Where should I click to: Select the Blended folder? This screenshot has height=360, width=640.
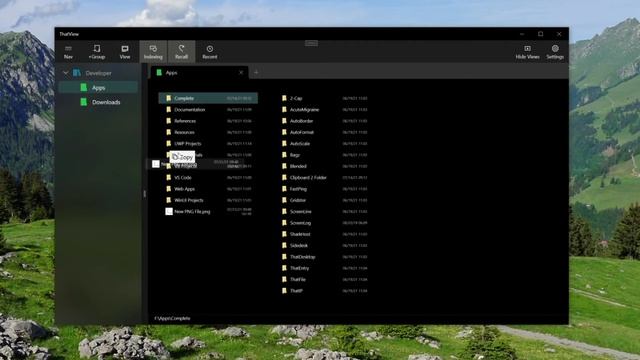[324, 167]
